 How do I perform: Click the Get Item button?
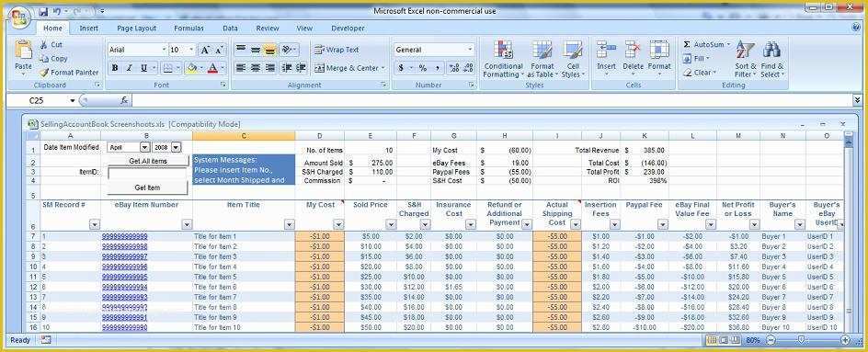click(147, 187)
